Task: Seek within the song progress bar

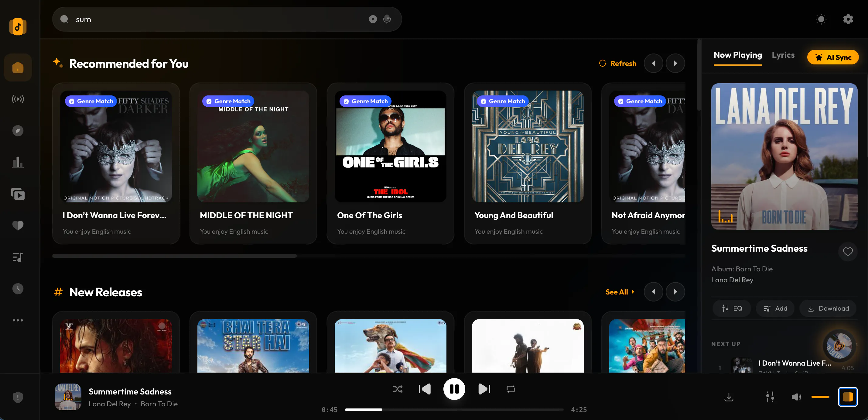Action: tap(454, 410)
